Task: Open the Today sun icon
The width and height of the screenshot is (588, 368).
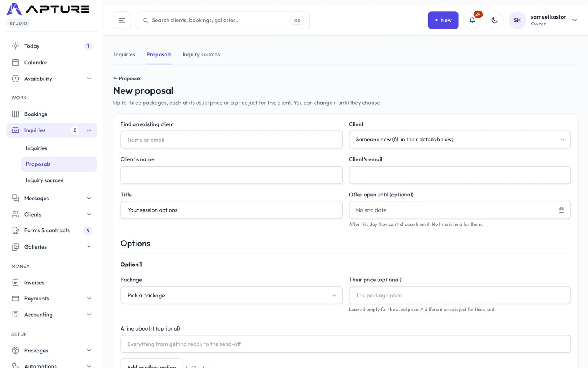Action: (x=16, y=46)
